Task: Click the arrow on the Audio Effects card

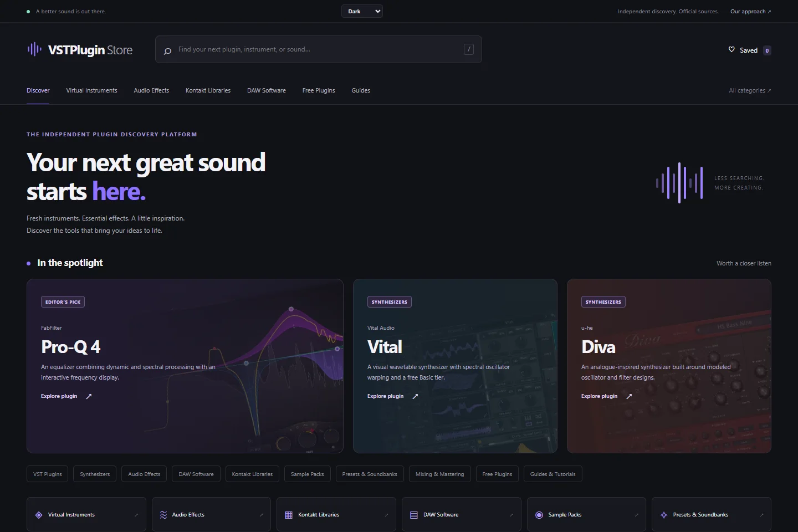Action: click(x=262, y=515)
